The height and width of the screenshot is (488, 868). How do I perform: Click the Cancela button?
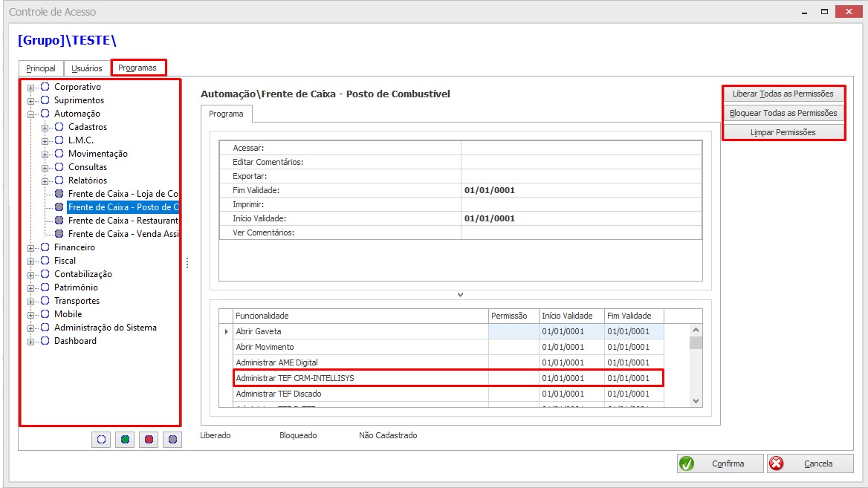[811, 463]
